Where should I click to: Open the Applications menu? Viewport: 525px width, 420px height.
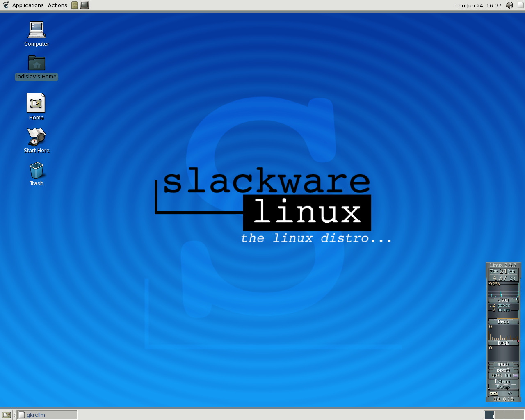pyautogui.click(x=28, y=5)
